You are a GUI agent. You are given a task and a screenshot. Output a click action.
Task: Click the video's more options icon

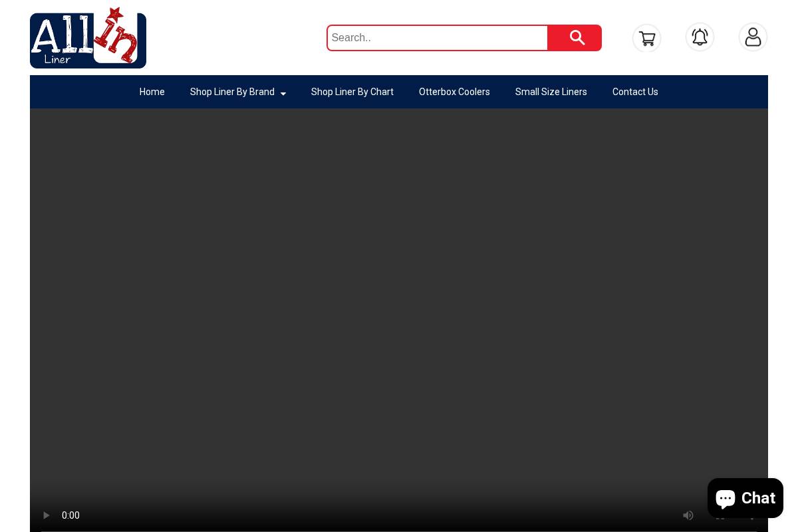[x=752, y=515]
